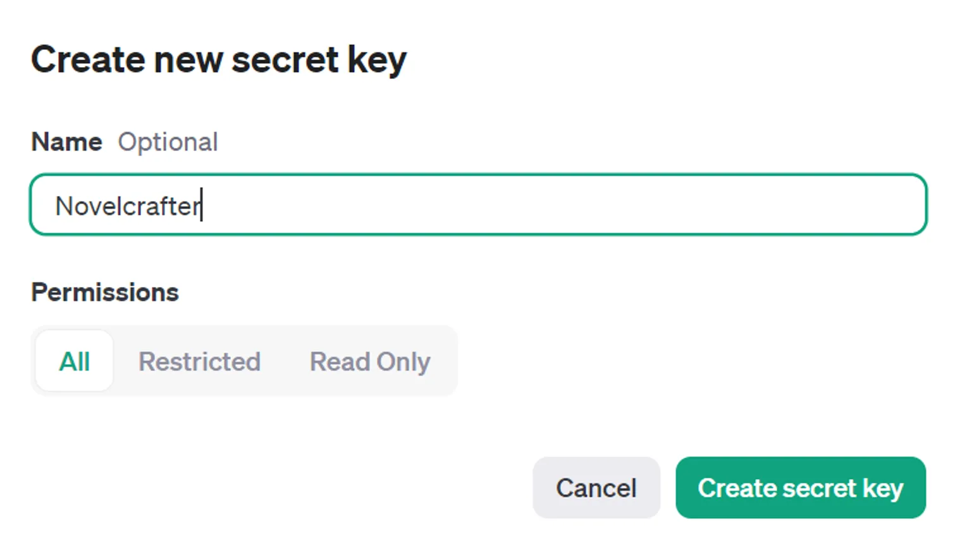Choose Restricted from the permissions selector

[x=199, y=361]
